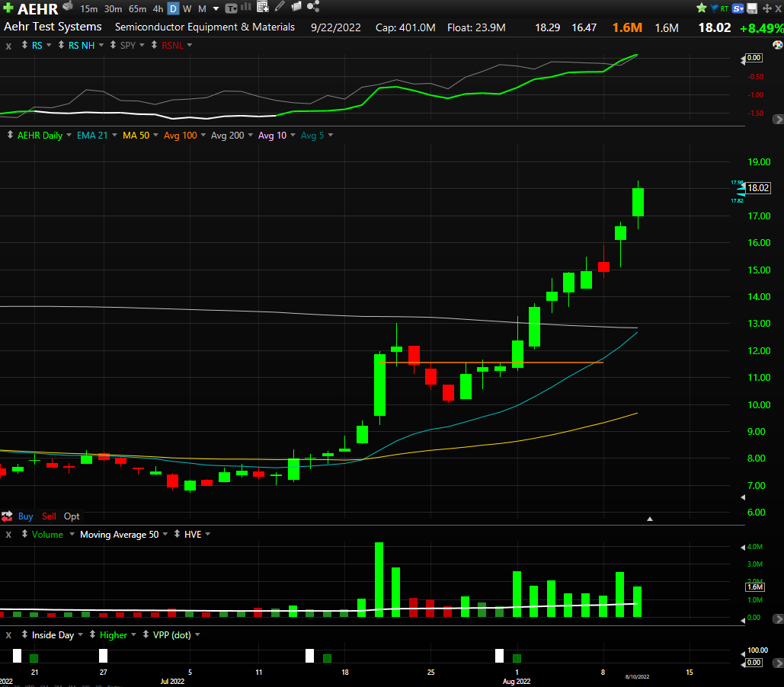The width and height of the screenshot is (784, 687).
Task: Open the Avg 200 dropdown
Action: coord(251,135)
